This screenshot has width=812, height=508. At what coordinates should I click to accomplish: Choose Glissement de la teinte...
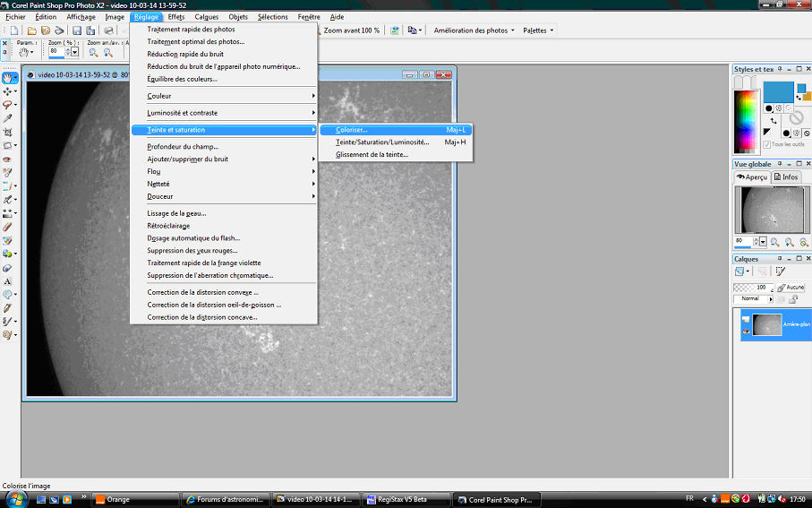pos(396,154)
